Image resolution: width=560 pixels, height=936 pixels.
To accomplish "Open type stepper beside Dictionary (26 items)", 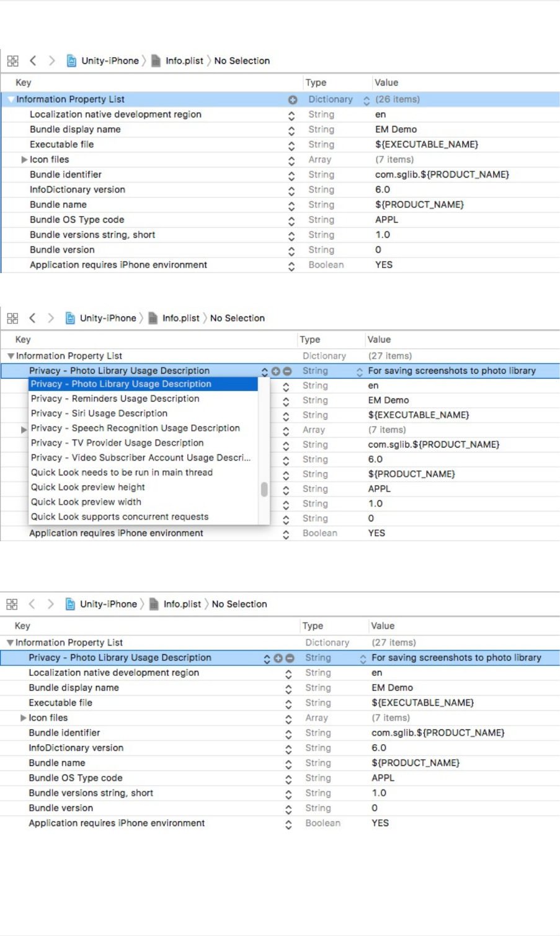I will tap(367, 100).
